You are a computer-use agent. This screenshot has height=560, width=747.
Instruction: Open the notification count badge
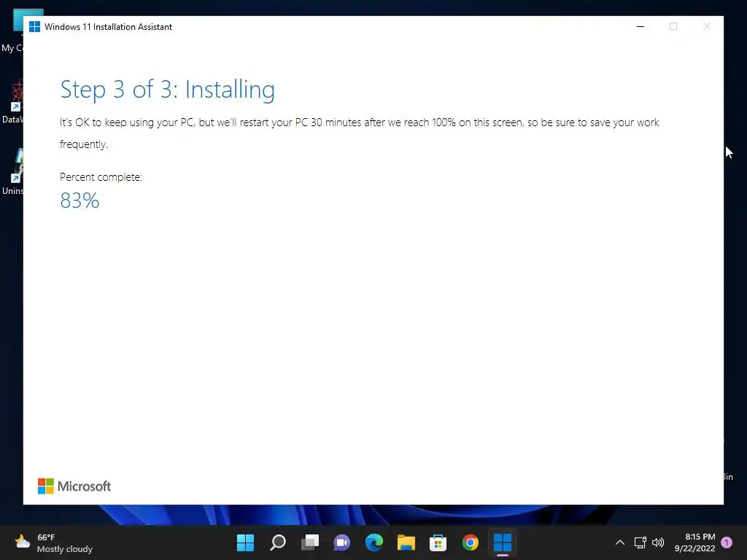pyautogui.click(x=727, y=542)
